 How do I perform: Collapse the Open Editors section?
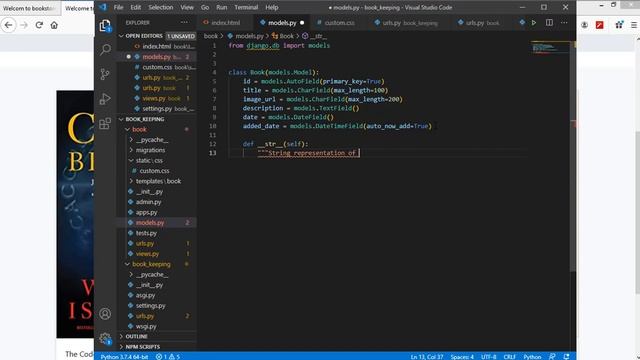[x=156, y=36]
